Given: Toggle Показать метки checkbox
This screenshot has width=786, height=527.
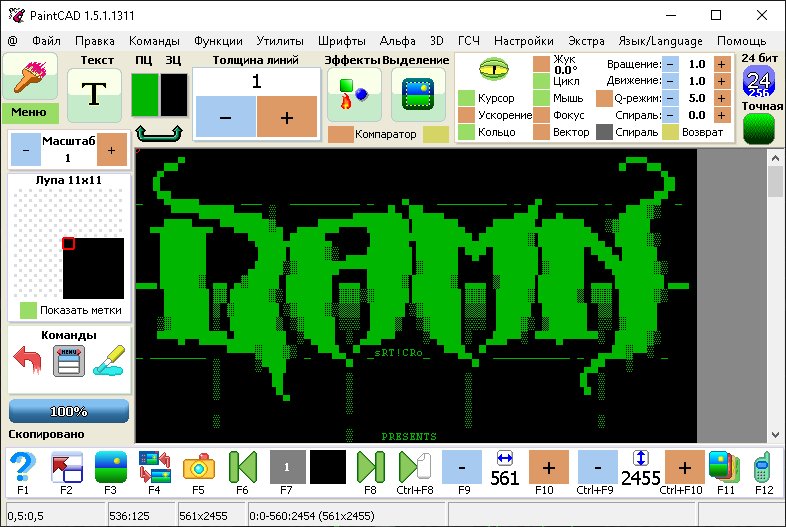Looking at the screenshot, I should [x=28, y=310].
